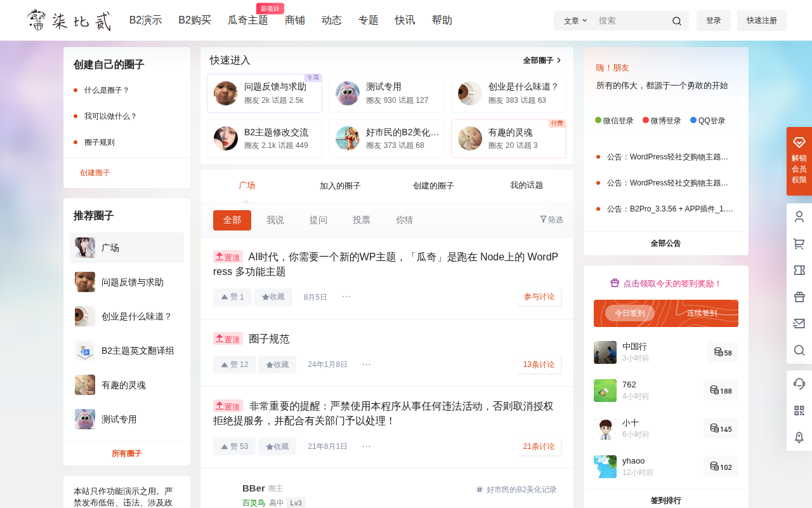The height and width of the screenshot is (508, 812).
Task: Click the gift box icon in right sidebar
Action: click(x=799, y=297)
